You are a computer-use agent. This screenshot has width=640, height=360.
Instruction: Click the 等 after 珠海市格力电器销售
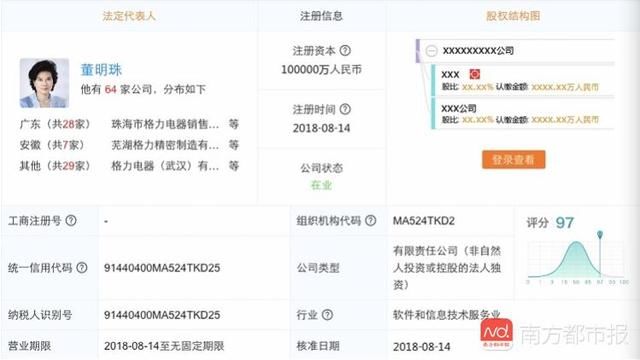233,124
